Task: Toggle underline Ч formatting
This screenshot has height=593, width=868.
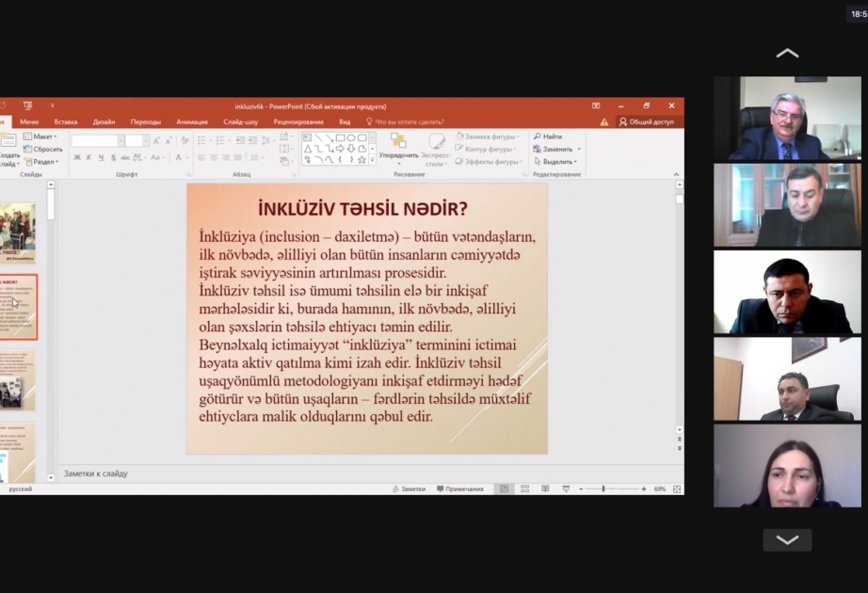Action: coord(101,158)
